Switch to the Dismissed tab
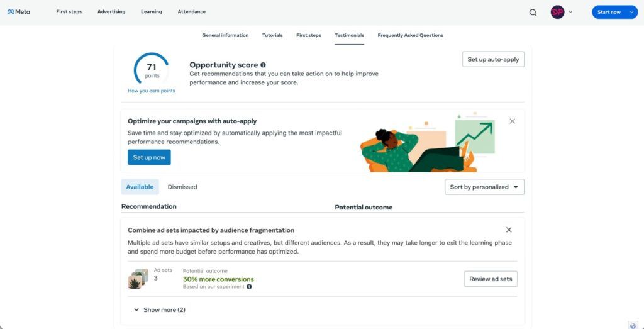Image resolution: width=644 pixels, height=329 pixels. click(x=182, y=187)
